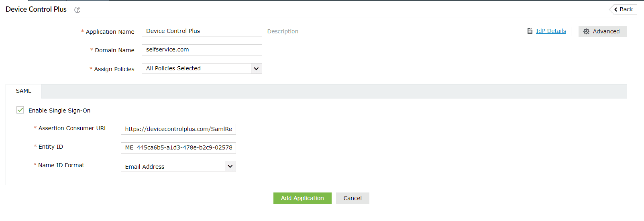Image resolution: width=644 pixels, height=221 pixels.
Task: Click into the Domain Name field
Action: coord(202,50)
